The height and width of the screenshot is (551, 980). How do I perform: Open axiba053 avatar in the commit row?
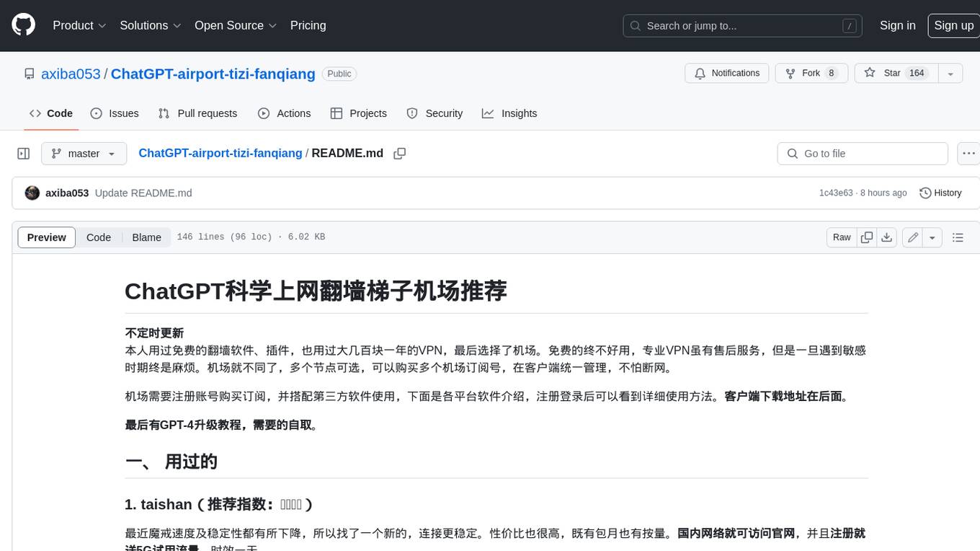click(x=32, y=193)
